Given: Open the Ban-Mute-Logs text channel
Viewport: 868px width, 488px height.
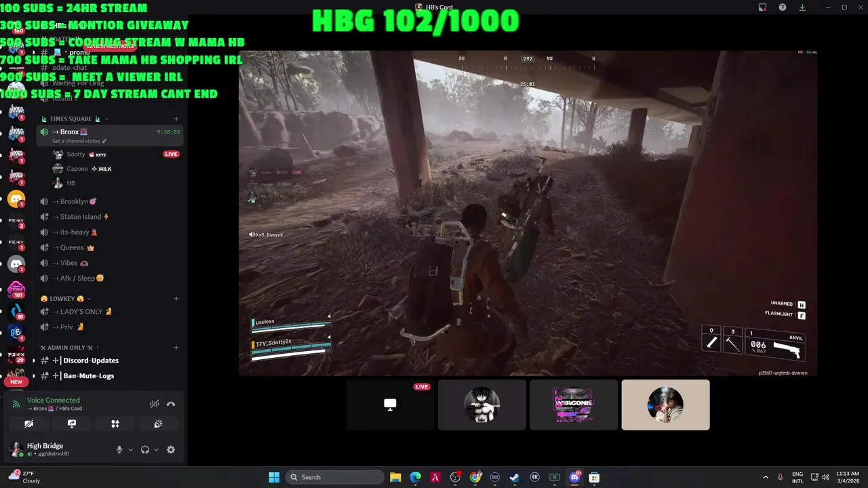Looking at the screenshot, I should pyautogui.click(x=108, y=375).
